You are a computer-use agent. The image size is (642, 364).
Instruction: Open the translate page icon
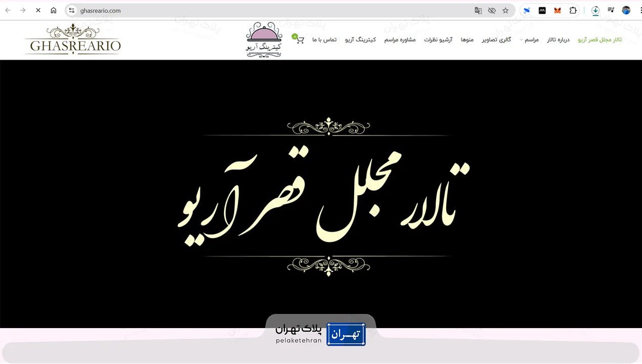point(478,10)
